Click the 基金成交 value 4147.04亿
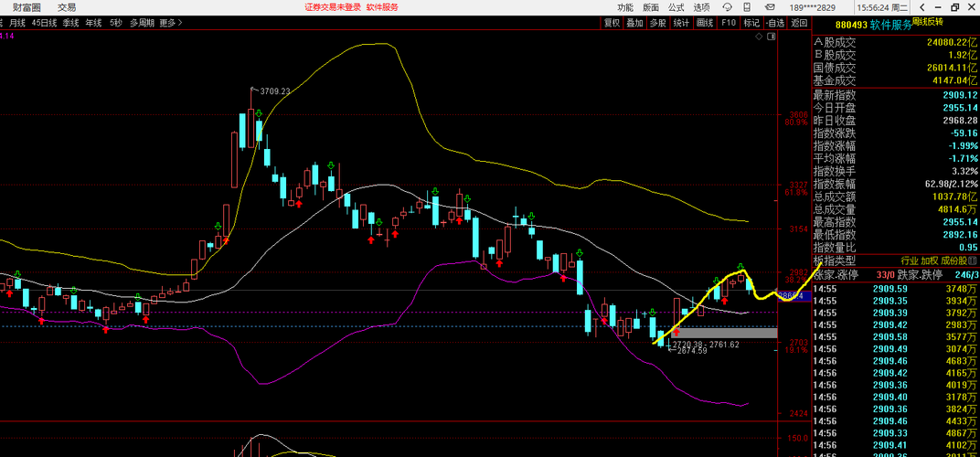Screen dimensions: 980x457 (x=954, y=80)
